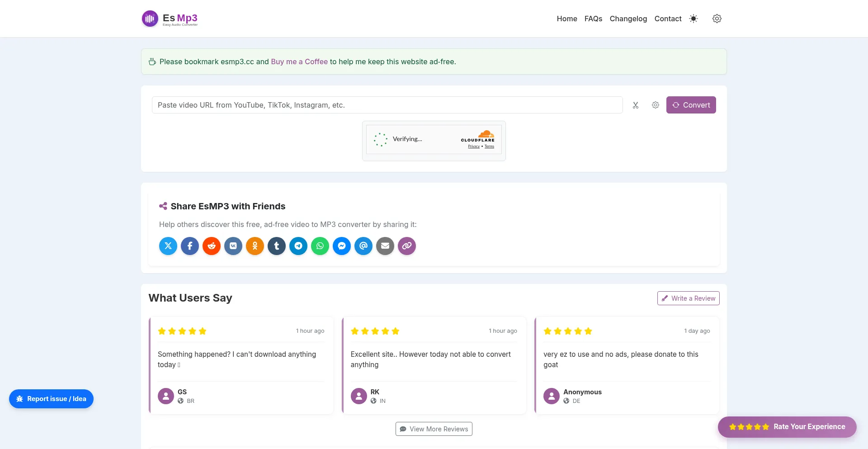The height and width of the screenshot is (449, 868).
Task: Share via WhatsApp icon
Action: coord(320,246)
